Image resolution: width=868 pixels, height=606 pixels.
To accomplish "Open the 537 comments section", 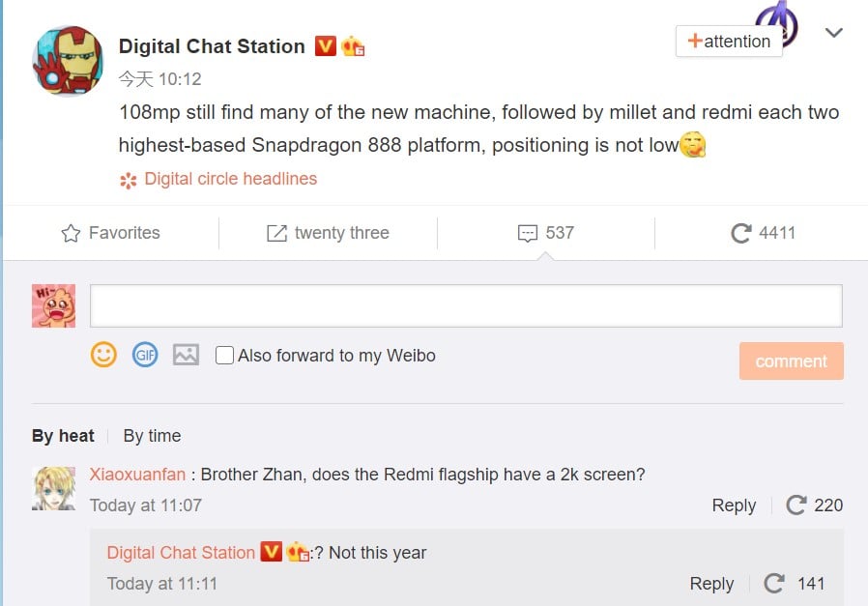I will coord(546,233).
